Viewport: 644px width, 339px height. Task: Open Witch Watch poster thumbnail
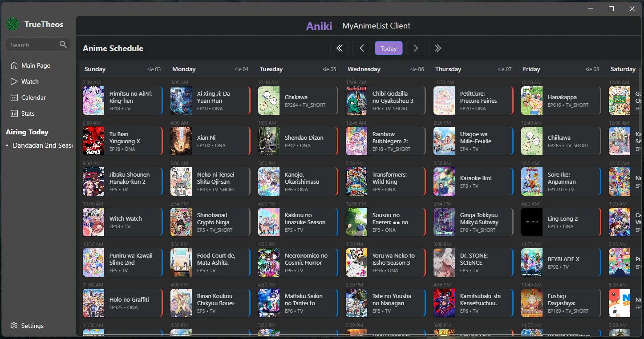click(x=93, y=222)
